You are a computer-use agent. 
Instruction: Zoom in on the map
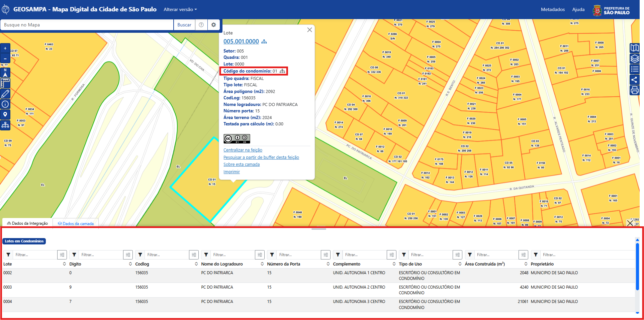point(5,48)
